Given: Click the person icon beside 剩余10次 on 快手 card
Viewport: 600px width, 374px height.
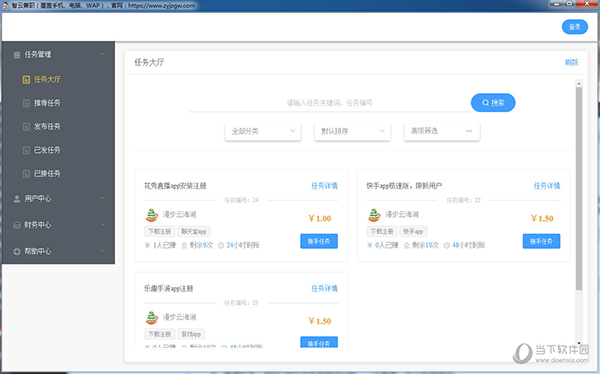Looking at the screenshot, I should pos(406,245).
